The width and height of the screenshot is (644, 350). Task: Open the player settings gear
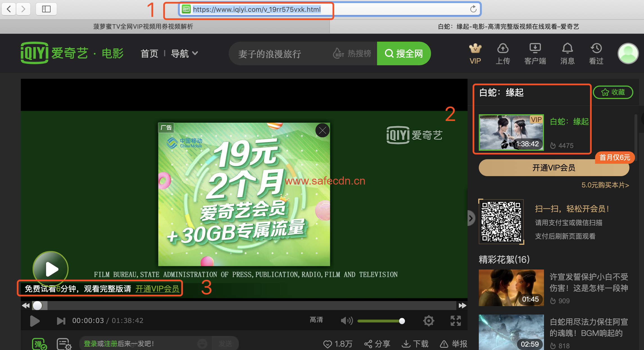point(428,321)
